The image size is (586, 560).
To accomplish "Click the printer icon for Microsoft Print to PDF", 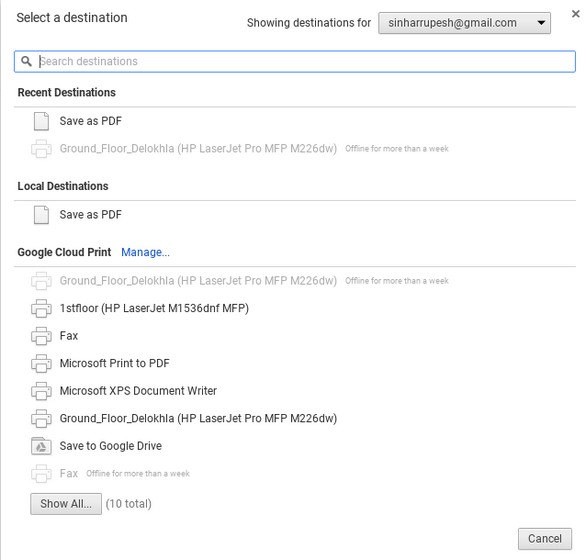I will coord(41,363).
